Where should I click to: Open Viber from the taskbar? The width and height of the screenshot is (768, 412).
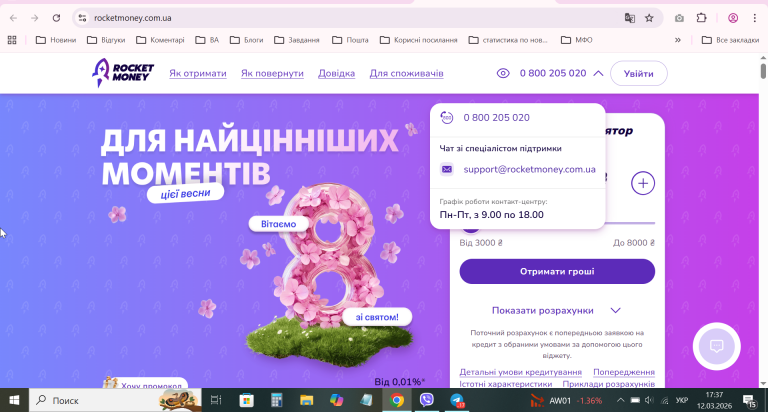pyautogui.click(x=427, y=400)
